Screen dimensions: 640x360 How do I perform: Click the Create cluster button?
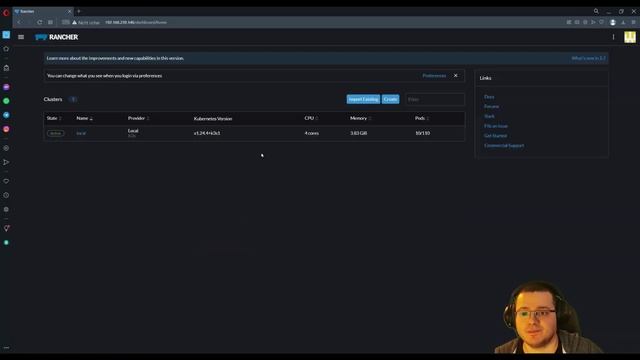click(390, 99)
